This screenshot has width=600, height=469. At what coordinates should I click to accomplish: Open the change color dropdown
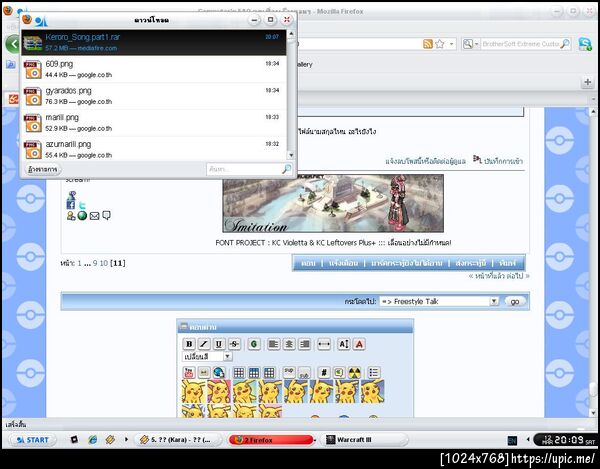coord(207,357)
